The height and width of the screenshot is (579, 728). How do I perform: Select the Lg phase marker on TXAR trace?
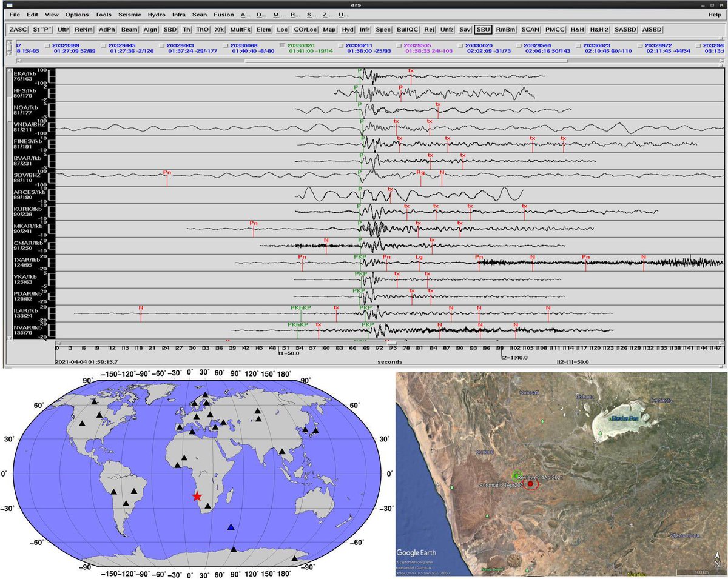(x=419, y=258)
